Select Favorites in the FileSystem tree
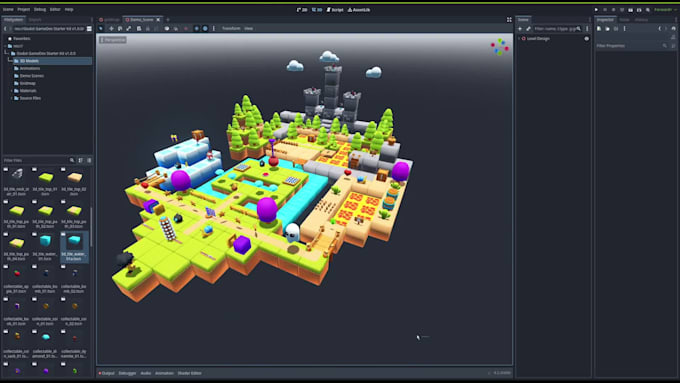Viewport: 680px width, 383px height. click(x=22, y=39)
